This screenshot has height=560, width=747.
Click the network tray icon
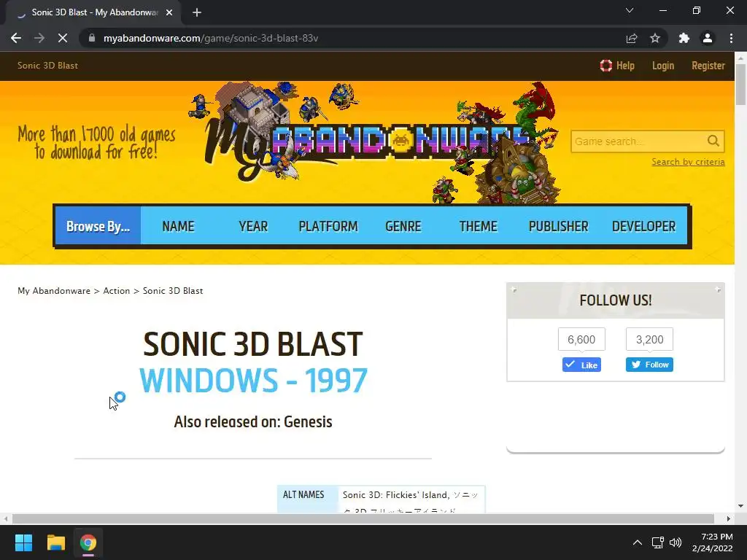658,542
